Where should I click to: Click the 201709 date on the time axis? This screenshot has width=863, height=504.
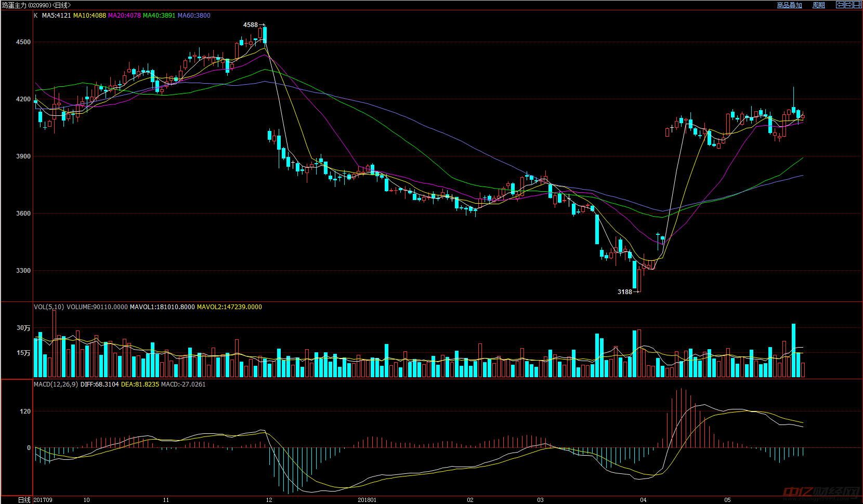43,500
